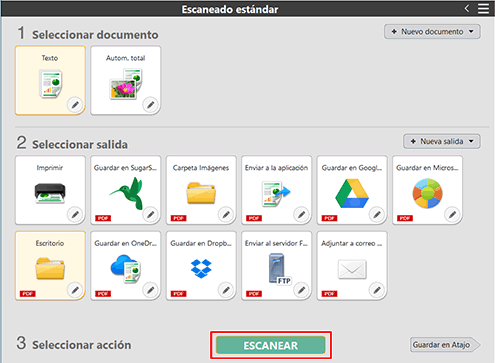
Task: Choose the Guardar en Google Drive output
Action: click(352, 190)
